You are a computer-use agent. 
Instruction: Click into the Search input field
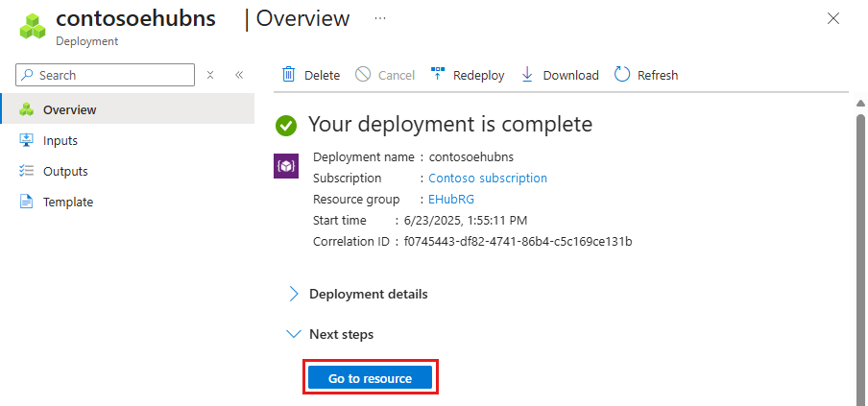[x=113, y=75]
